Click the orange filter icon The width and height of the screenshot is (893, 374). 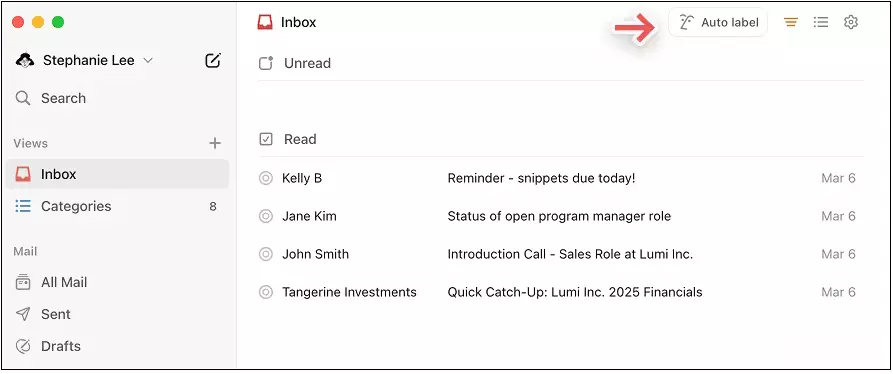[x=790, y=22]
